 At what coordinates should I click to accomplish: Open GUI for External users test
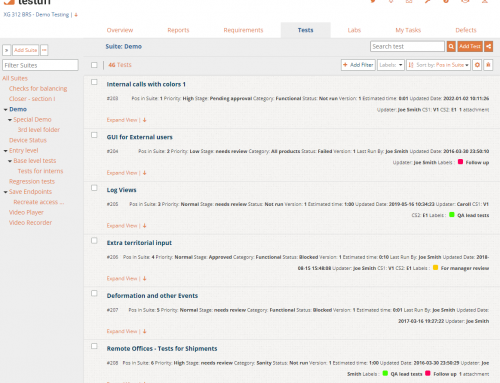pos(140,137)
